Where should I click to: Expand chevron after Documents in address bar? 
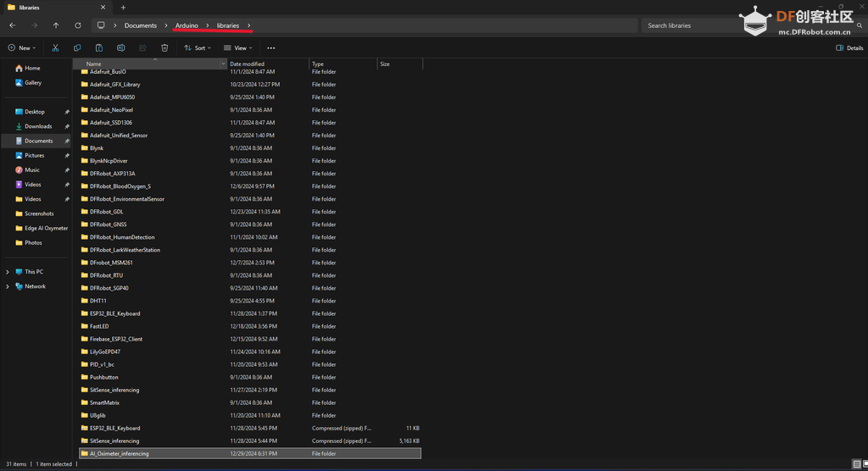coord(165,25)
